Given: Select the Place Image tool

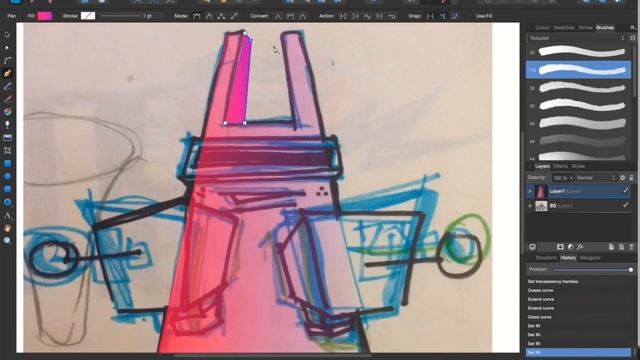Looking at the screenshot, I should pyautogui.click(x=7, y=138).
